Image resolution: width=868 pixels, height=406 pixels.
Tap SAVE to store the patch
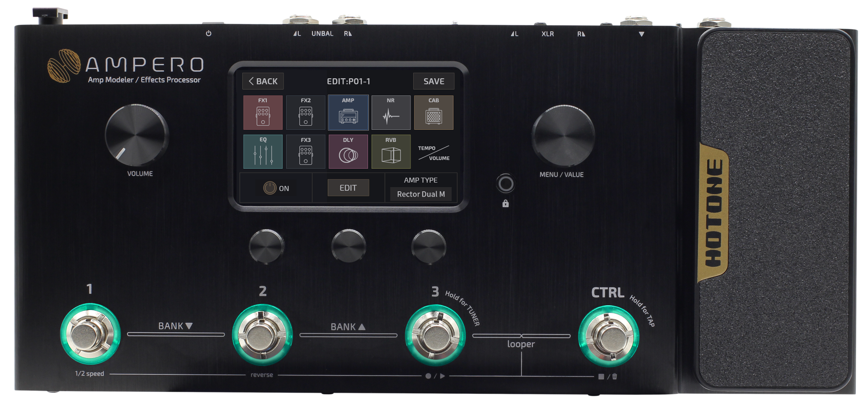pyautogui.click(x=434, y=81)
